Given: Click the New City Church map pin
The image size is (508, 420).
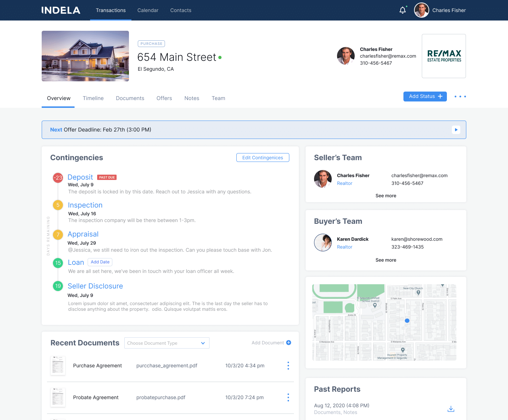Looking at the screenshot, I should (x=418, y=293).
